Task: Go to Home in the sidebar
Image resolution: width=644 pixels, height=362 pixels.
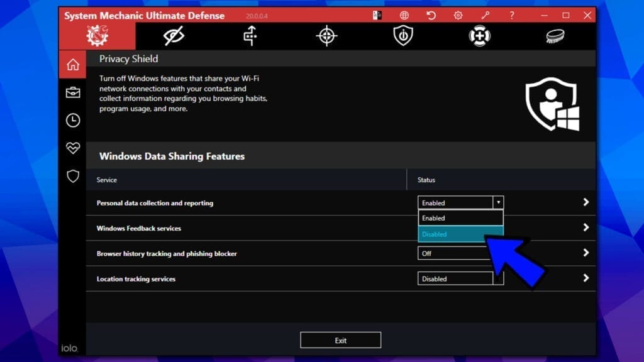Action: [73, 65]
